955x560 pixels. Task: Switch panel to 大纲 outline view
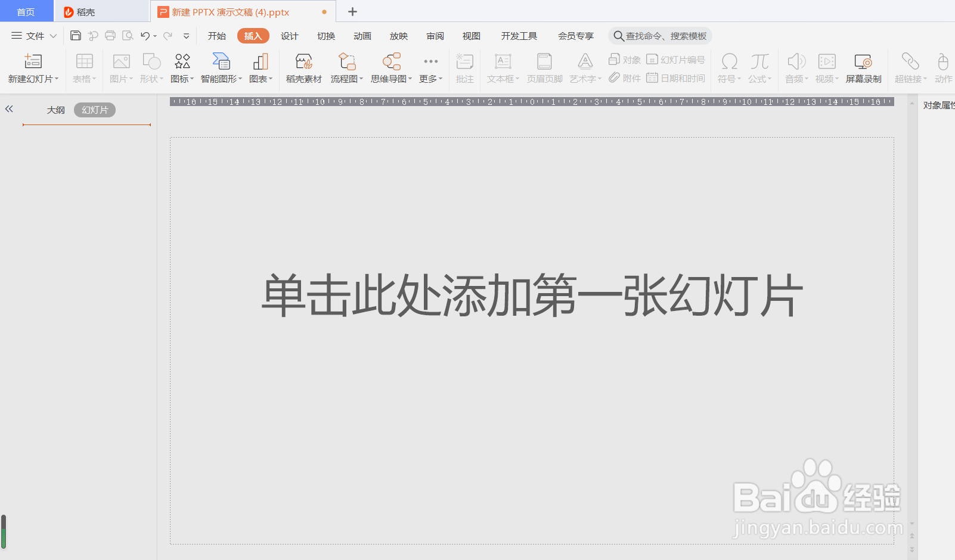[56, 110]
